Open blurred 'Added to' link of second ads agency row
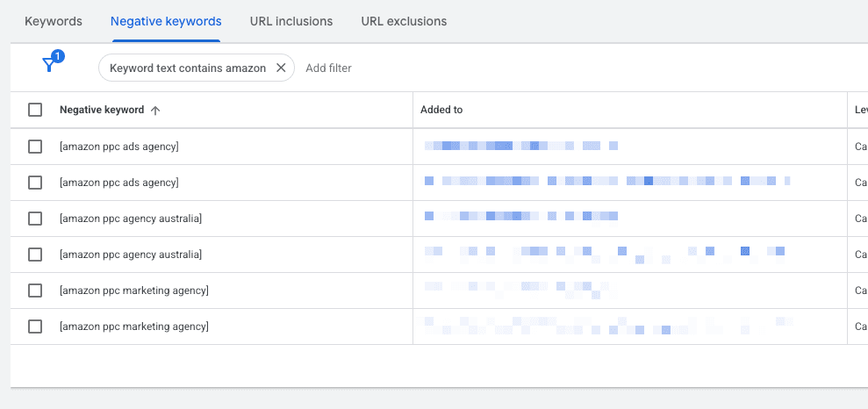The height and width of the screenshot is (409, 868). (x=607, y=181)
